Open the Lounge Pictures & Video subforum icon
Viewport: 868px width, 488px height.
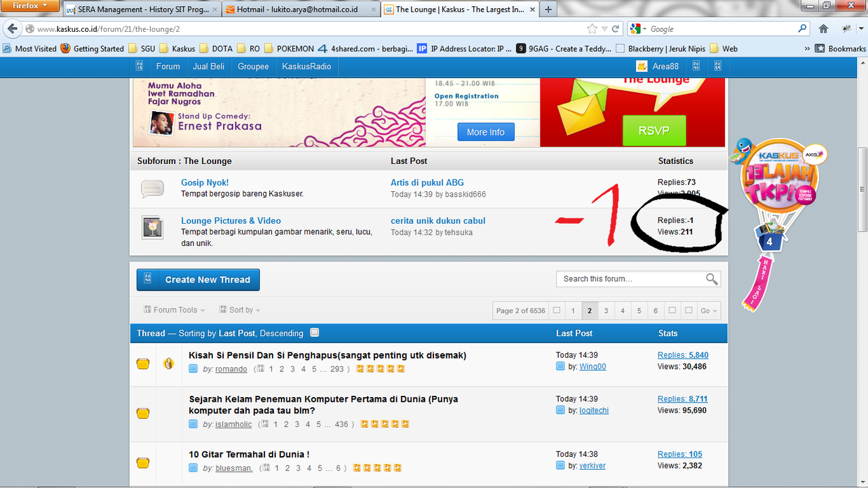point(153,227)
